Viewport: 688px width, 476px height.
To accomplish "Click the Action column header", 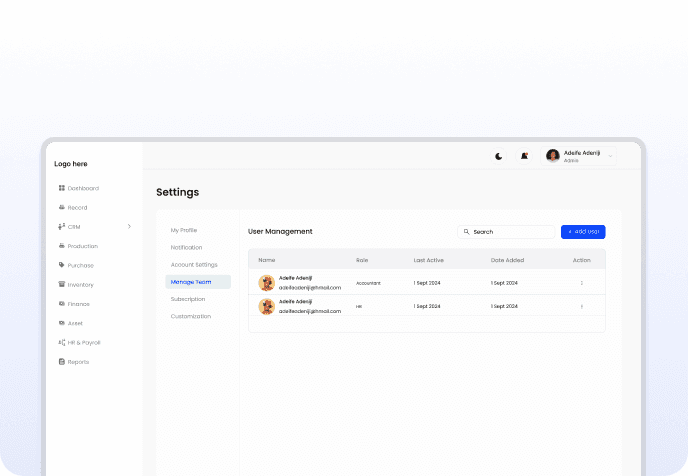I will tap(582, 260).
